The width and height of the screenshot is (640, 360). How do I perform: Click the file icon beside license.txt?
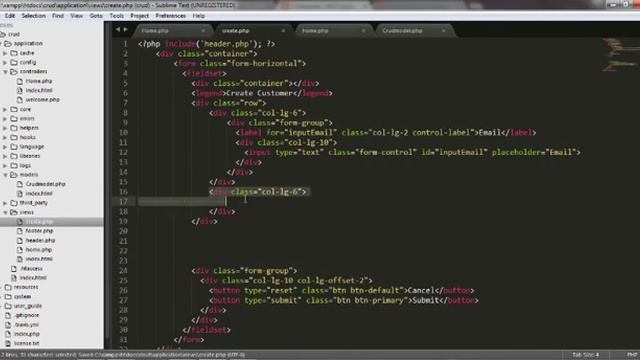pos(8,344)
